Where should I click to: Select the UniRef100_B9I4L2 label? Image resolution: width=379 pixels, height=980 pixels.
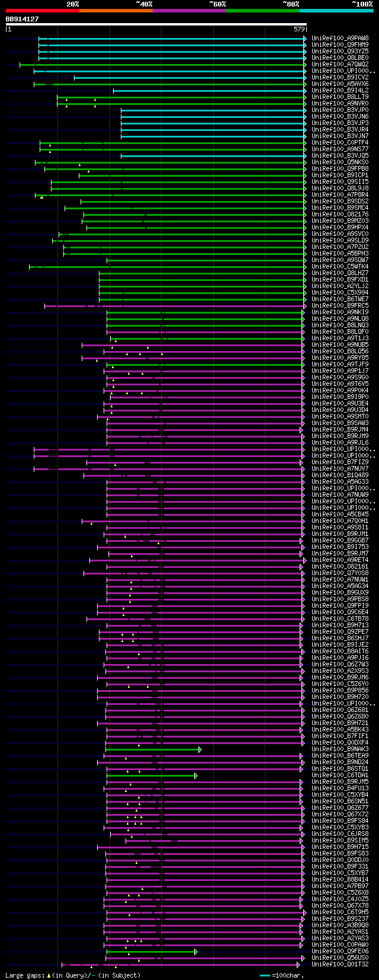(340, 90)
